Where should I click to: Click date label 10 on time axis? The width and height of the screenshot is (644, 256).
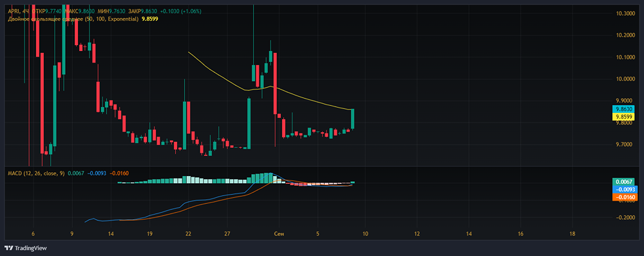coord(365,233)
